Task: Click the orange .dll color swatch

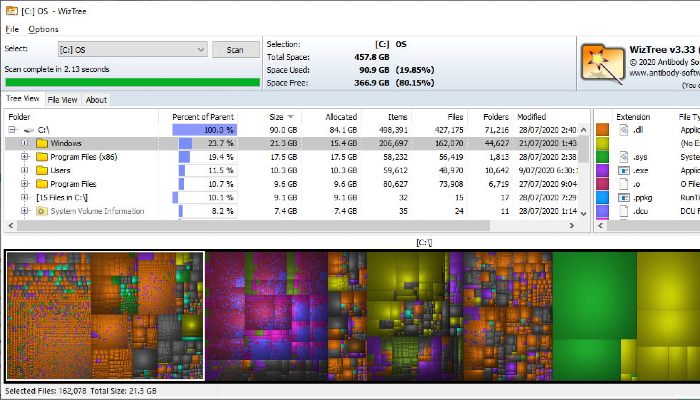Action: (x=603, y=130)
